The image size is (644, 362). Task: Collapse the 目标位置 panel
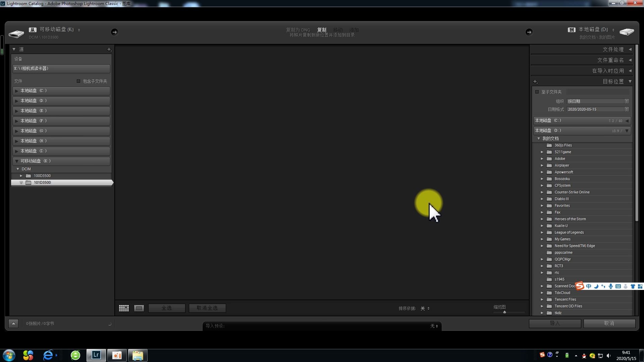[x=630, y=81]
